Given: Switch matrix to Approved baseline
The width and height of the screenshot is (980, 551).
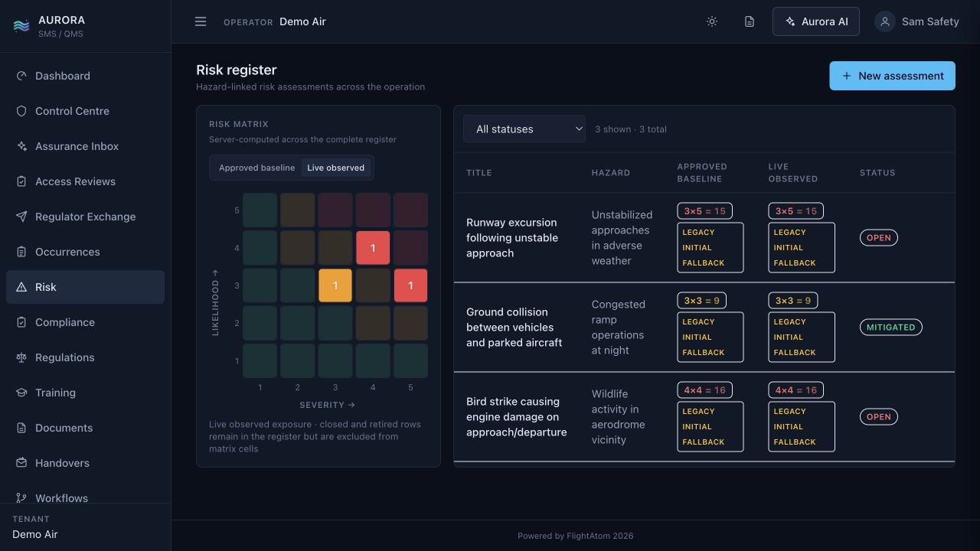Looking at the screenshot, I should click(256, 168).
